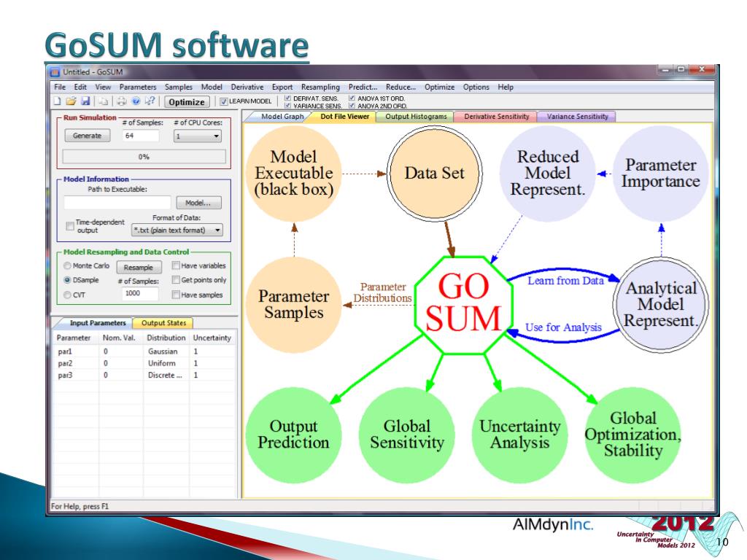Switch to the Output Histograms tab
The height and width of the screenshot is (560, 747).
coord(415,116)
